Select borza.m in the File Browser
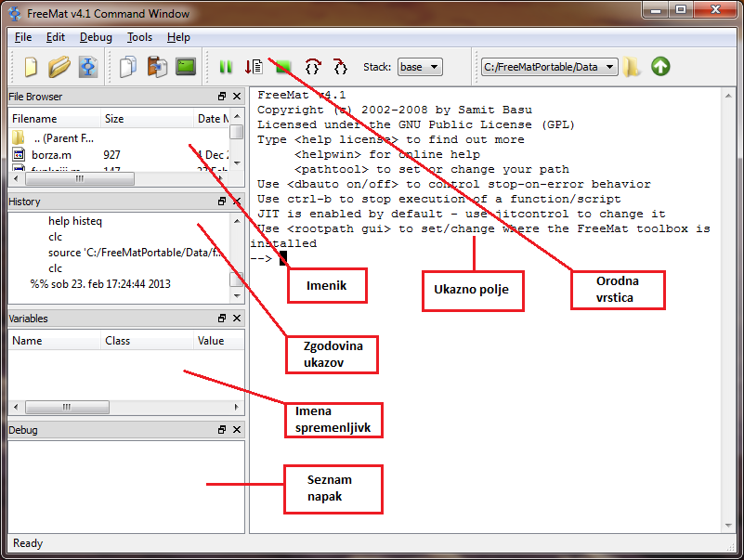Image resolution: width=744 pixels, height=560 pixels. (52, 155)
